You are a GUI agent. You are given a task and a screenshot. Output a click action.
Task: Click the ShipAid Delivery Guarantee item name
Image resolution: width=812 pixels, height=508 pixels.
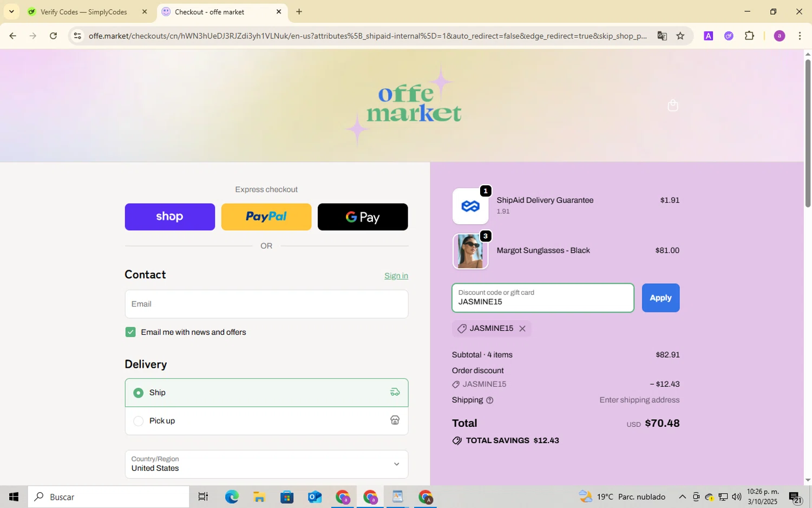tap(545, 200)
